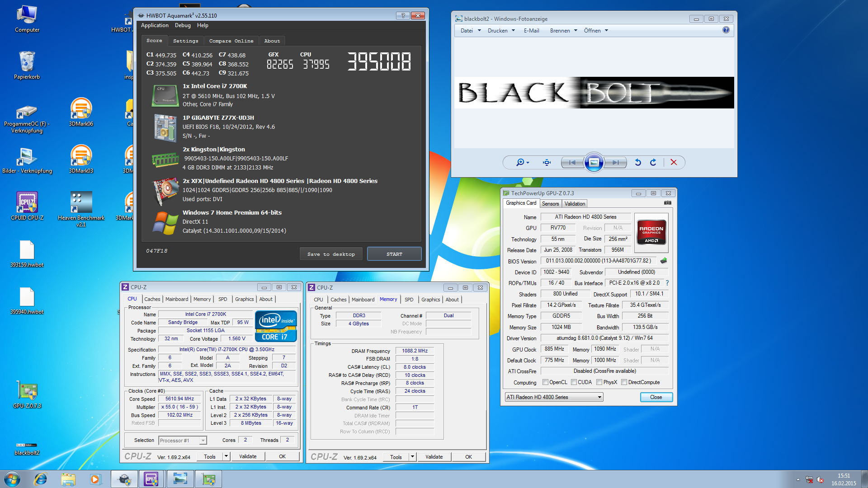Expand Tools dropdown arrow in right CPU-Z

coord(412,457)
